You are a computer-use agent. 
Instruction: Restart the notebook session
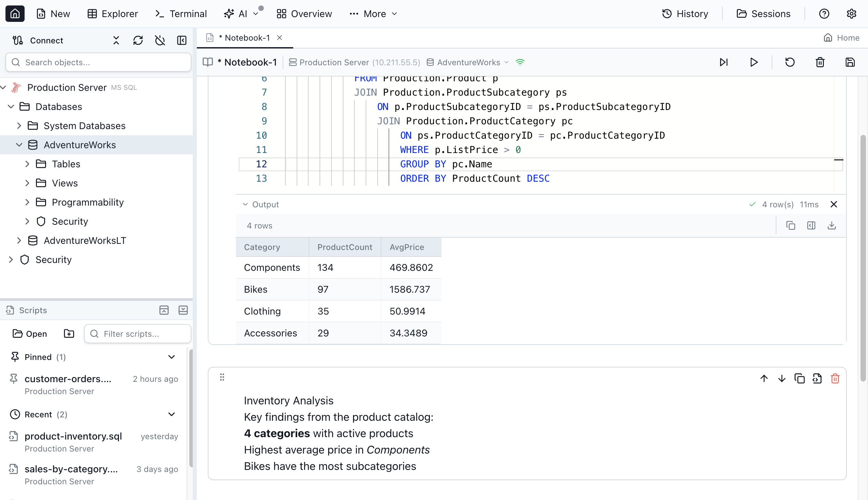tap(790, 62)
